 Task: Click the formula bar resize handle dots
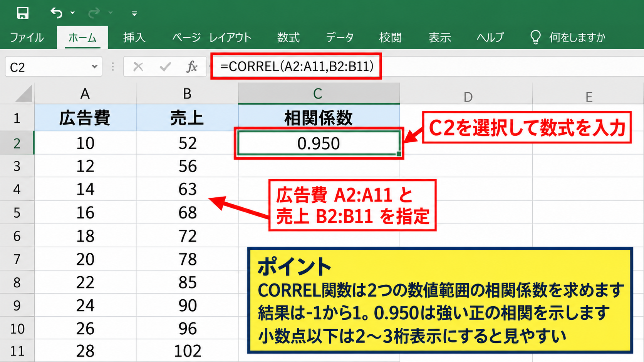(x=113, y=67)
